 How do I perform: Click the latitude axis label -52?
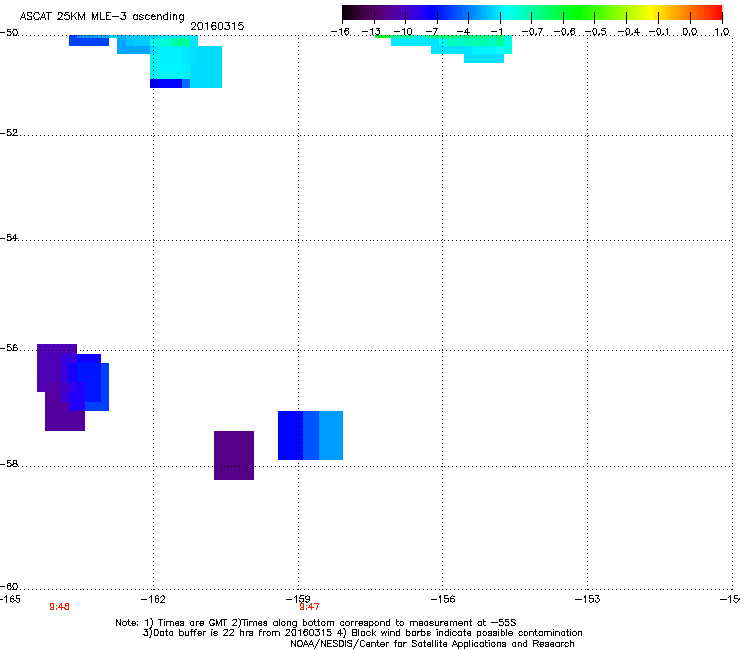click(9, 133)
